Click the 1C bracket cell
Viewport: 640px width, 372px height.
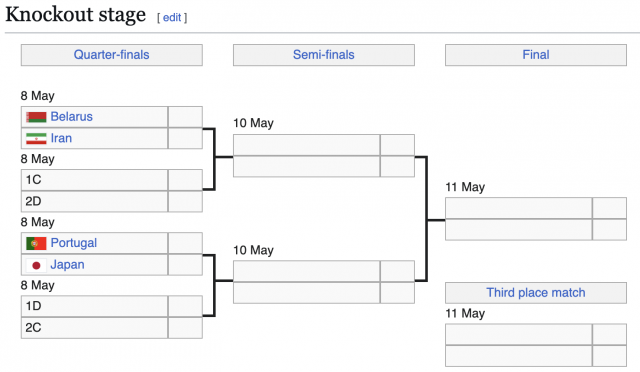click(94, 180)
